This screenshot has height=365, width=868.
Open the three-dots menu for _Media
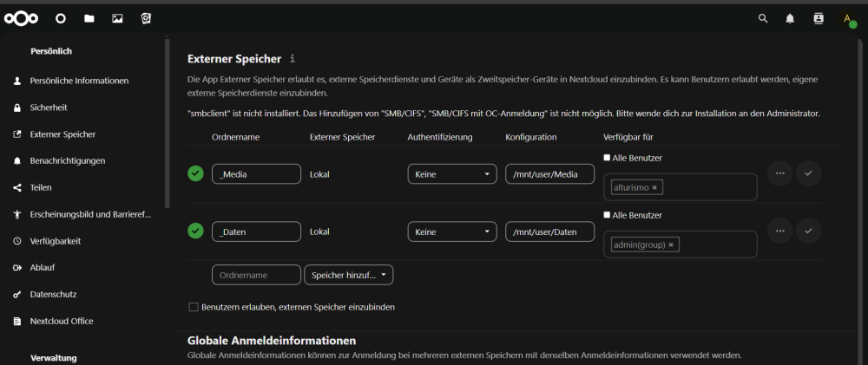coord(780,173)
